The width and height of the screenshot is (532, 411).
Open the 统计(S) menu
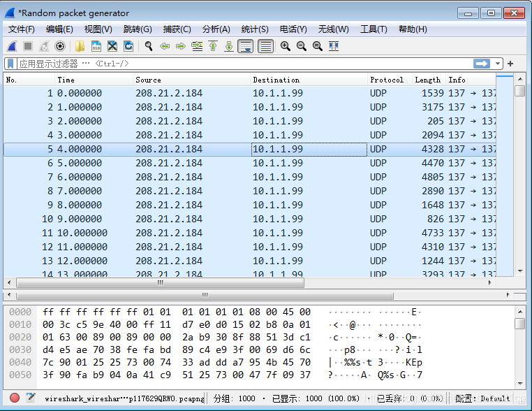click(x=255, y=29)
